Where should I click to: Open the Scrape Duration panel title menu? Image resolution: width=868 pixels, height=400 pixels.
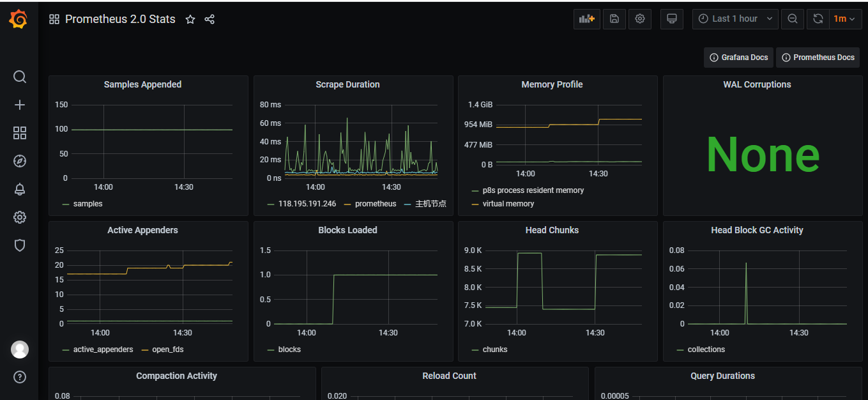pyautogui.click(x=347, y=84)
